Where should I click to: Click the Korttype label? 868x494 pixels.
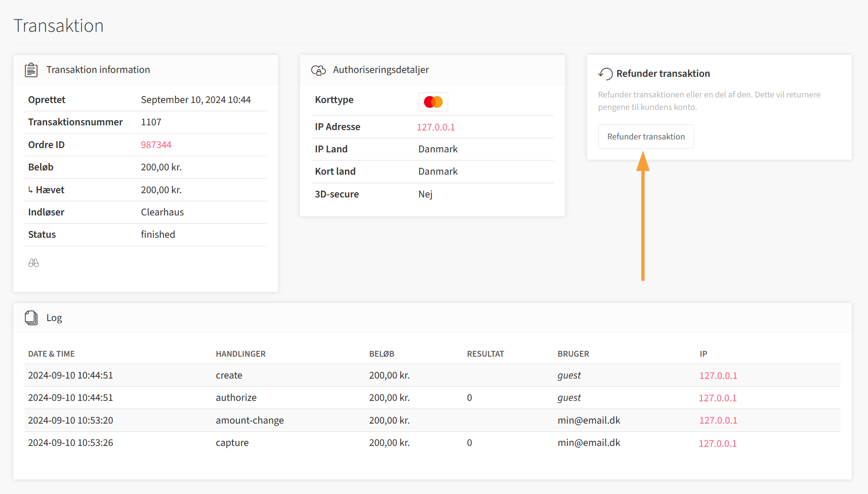coord(334,100)
